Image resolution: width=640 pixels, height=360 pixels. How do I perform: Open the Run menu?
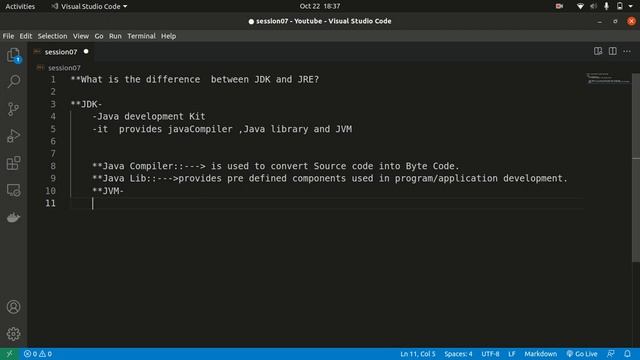pyautogui.click(x=115, y=36)
